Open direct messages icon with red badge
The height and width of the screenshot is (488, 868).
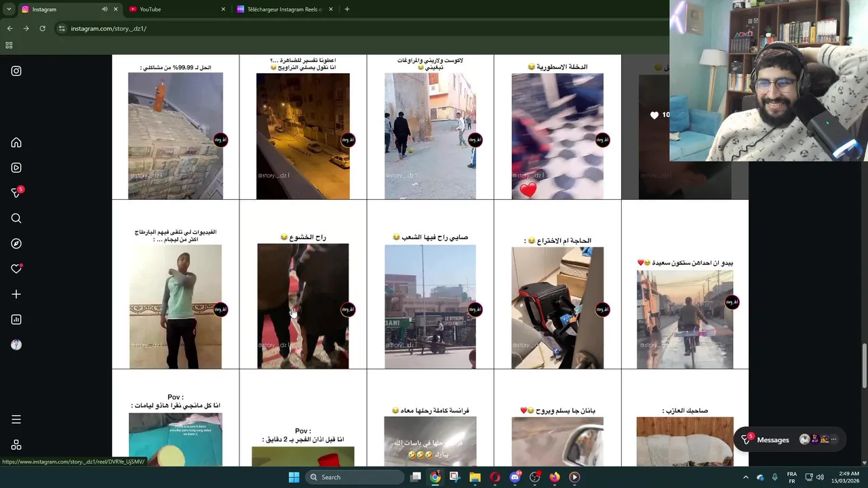(x=16, y=193)
